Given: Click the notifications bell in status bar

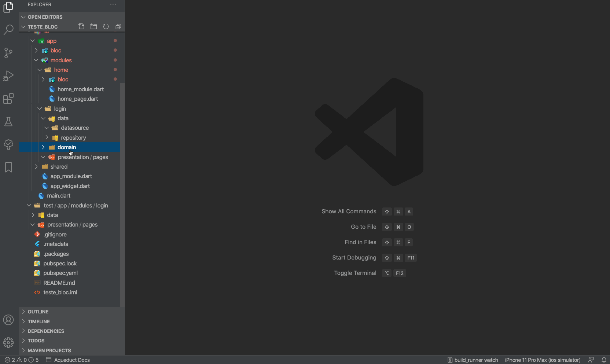Looking at the screenshot, I should click(x=604, y=360).
